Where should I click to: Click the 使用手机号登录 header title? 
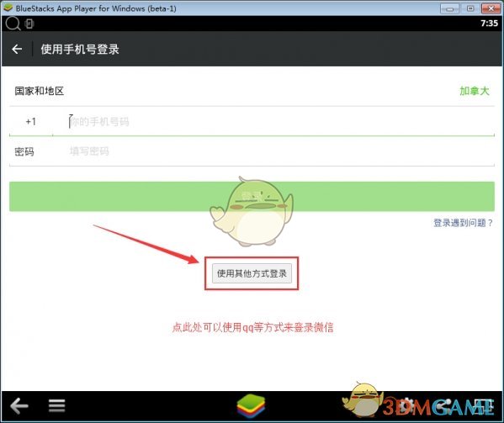(80, 49)
